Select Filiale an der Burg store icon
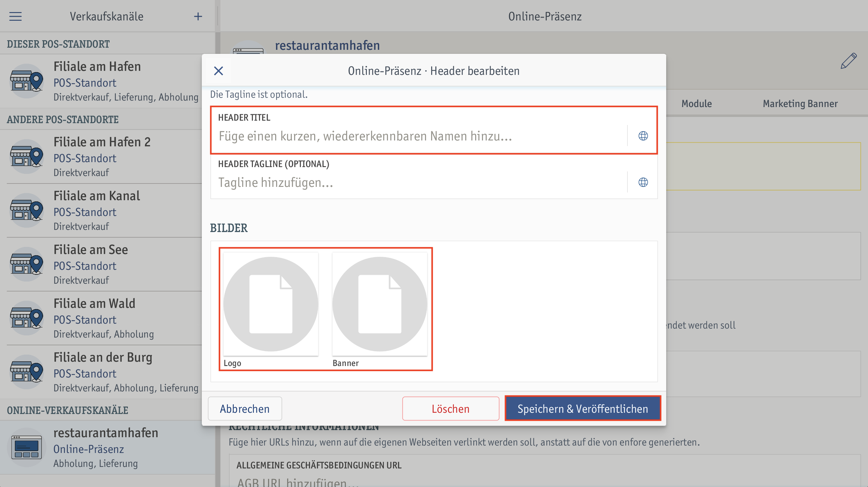This screenshot has width=868, height=487. 27,372
